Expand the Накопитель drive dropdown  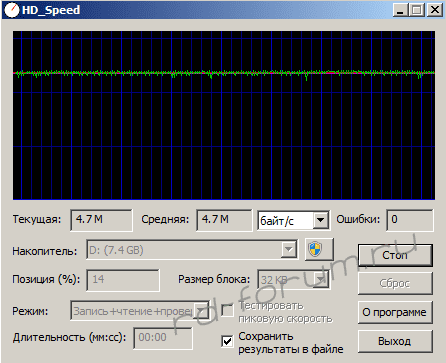click(x=288, y=249)
